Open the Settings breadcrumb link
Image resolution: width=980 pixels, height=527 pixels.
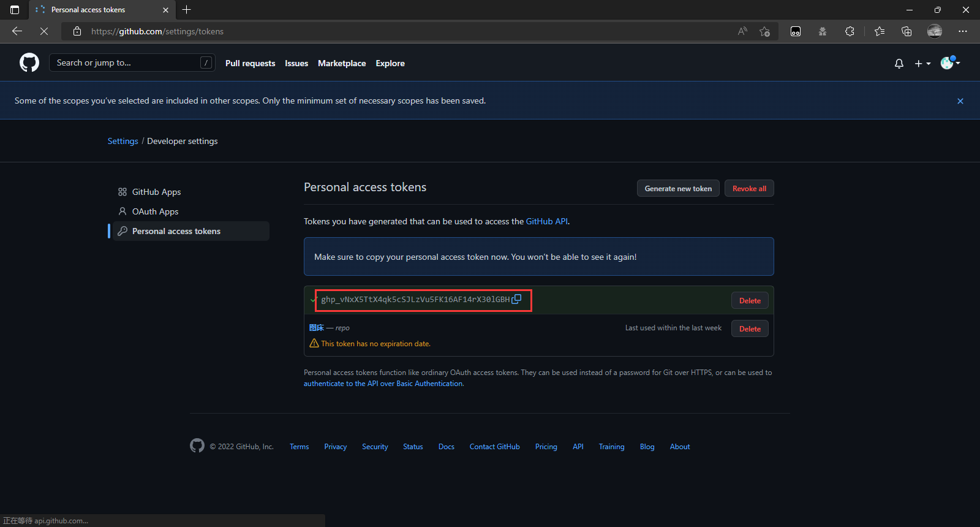tap(123, 141)
